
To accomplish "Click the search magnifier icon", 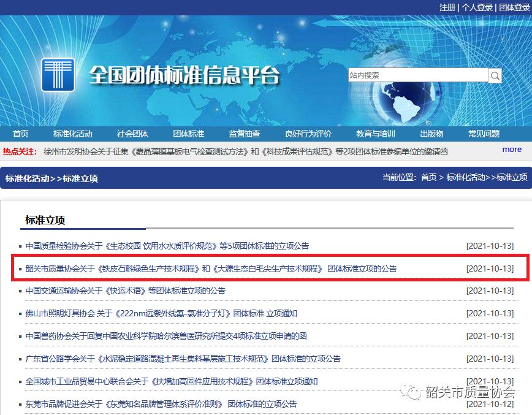I will coord(495,75).
